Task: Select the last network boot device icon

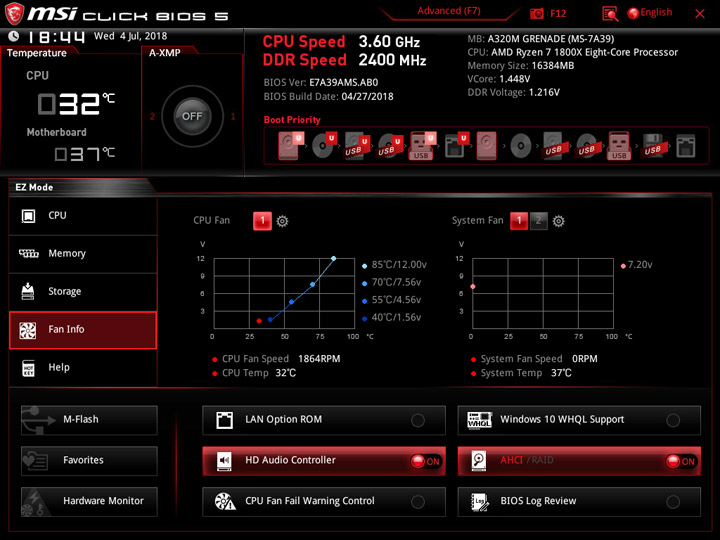Action: coord(686,146)
